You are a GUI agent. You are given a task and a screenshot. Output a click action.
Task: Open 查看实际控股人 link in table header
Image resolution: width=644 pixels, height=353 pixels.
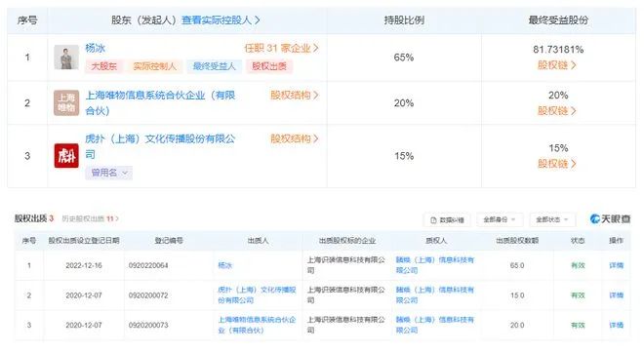[x=221, y=20]
